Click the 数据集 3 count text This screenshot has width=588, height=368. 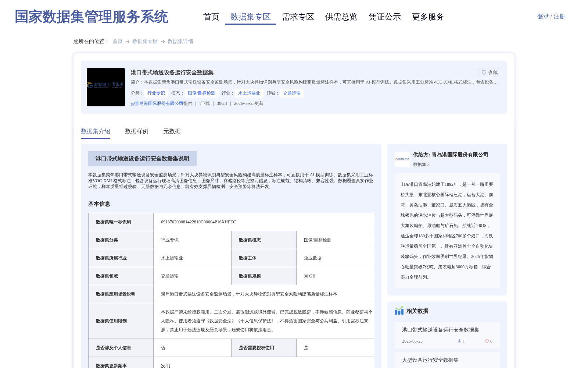(421, 164)
